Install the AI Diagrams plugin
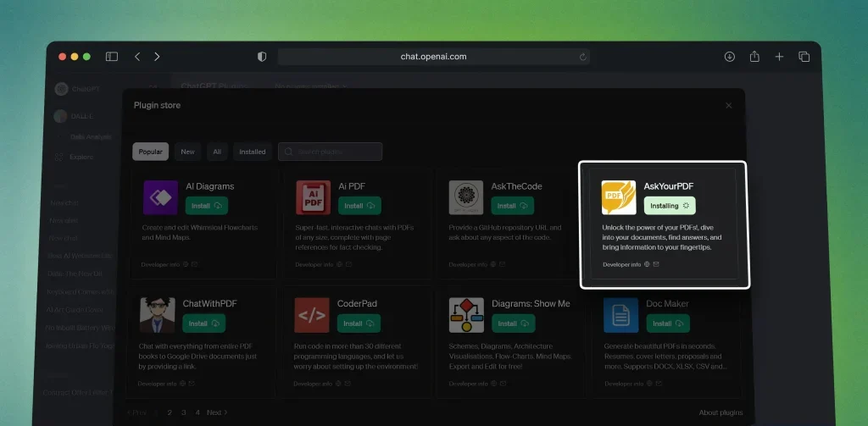This screenshot has width=868, height=426. (206, 206)
